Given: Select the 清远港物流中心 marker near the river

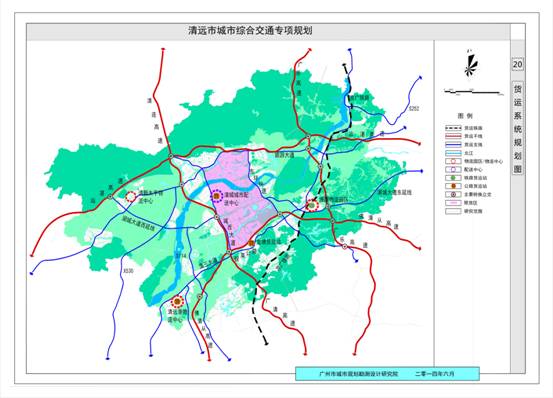Looking at the screenshot, I should [x=177, y=302].
